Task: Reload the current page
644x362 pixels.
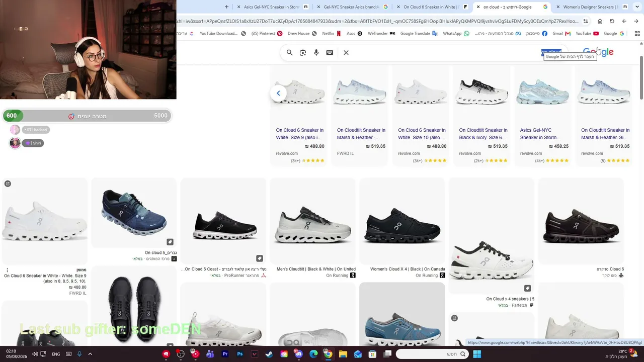Action: [x=612, y=21]
